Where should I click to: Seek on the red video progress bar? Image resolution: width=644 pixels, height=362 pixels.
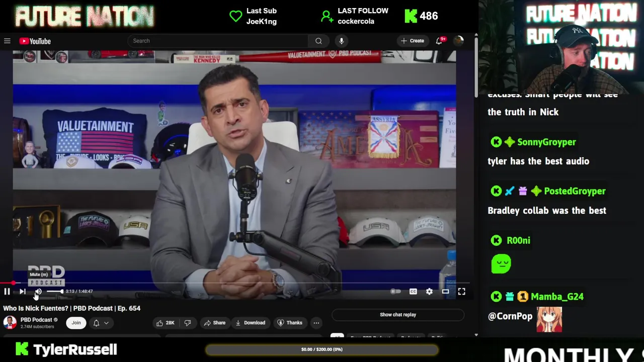[234, 283]
